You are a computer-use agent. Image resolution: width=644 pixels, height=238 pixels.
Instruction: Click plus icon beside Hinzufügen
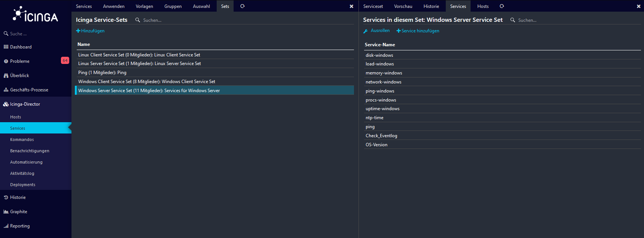click(78, 31)
